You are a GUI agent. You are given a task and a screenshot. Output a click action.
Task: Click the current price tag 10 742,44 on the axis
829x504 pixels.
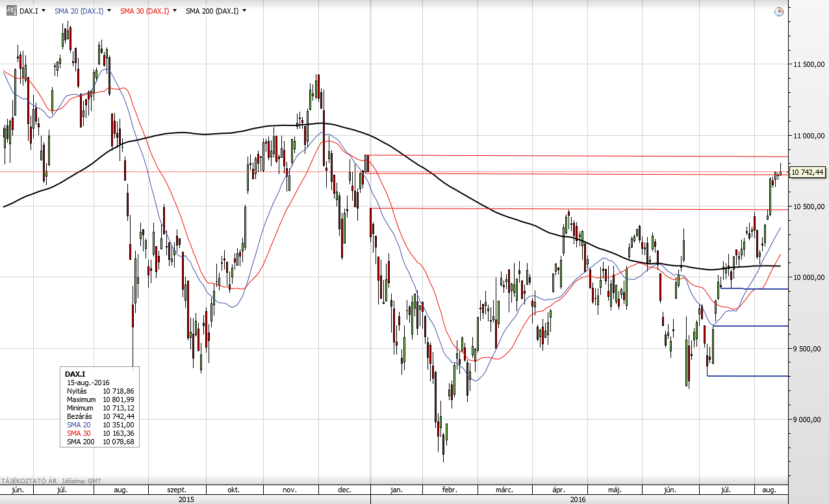806,172
